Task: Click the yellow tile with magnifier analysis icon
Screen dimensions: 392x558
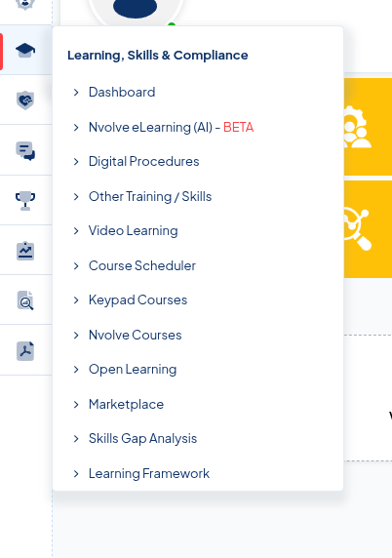Action: click(369, 229)
